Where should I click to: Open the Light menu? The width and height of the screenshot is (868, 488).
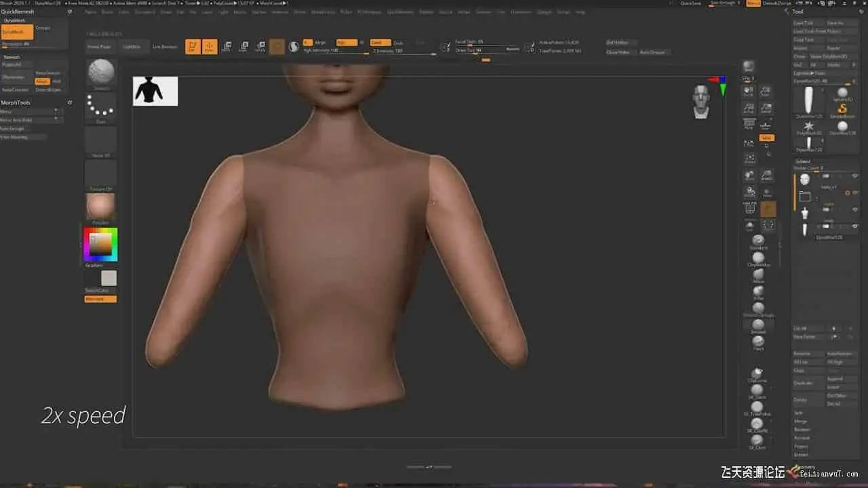(x=223, y=12)
